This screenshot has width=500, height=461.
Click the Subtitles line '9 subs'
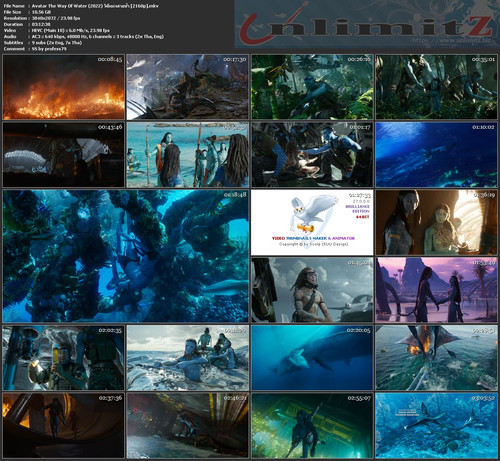coord(57,43)
